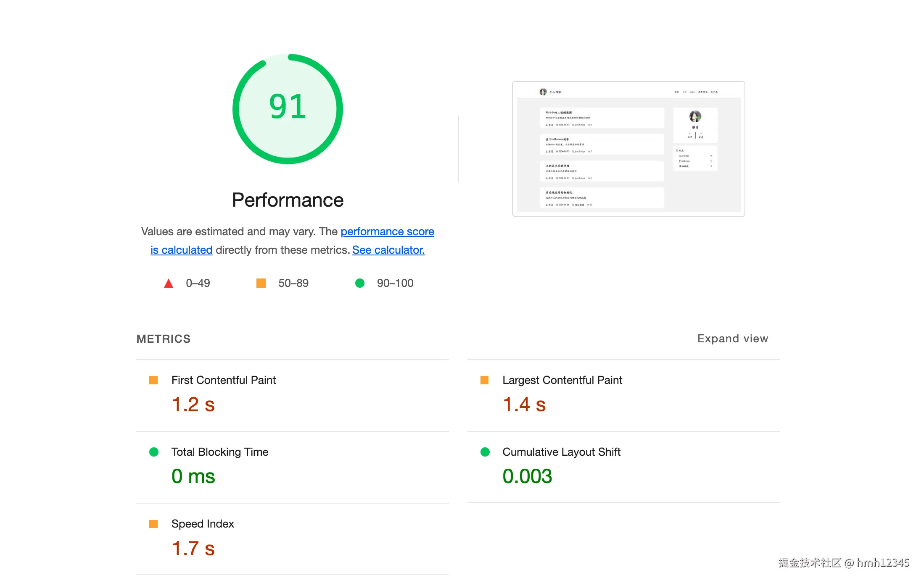This screenshot has width=924, height=583.
Task: Click orange square beside First Contentful Paint
Action: [x=153, y=380]
